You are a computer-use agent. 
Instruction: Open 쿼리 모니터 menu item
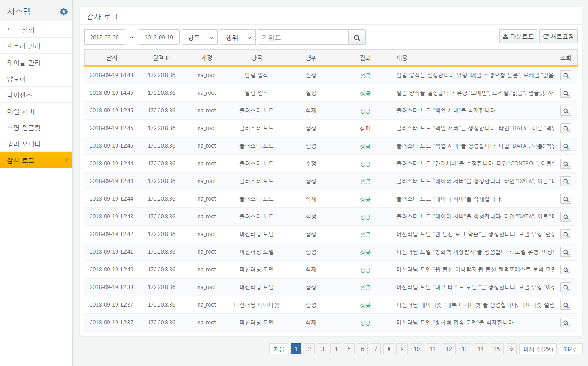click(x=36, y=144)
